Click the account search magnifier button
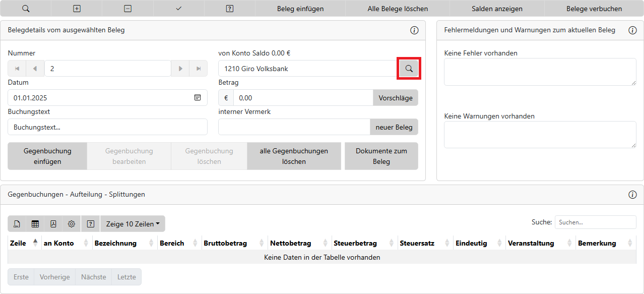Screen dimensions: 644x294 pos(409,69)
